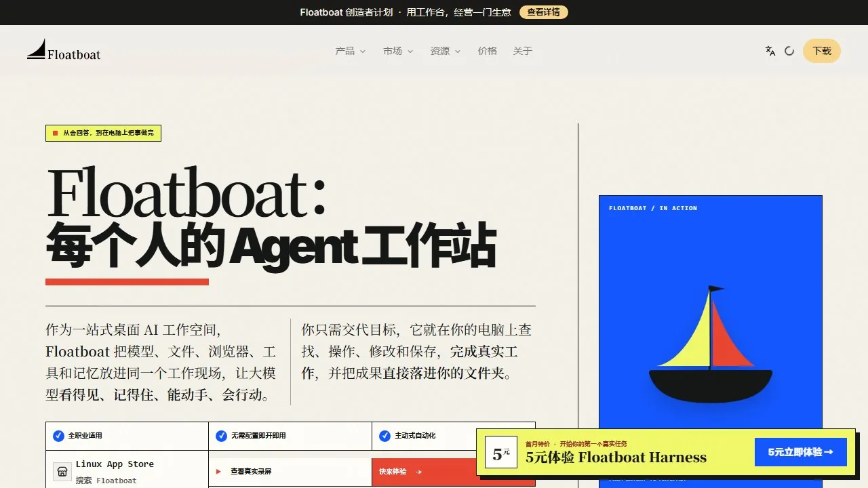Click the FLOATBOAT / IN ACTION label

[x=653, y=208]
